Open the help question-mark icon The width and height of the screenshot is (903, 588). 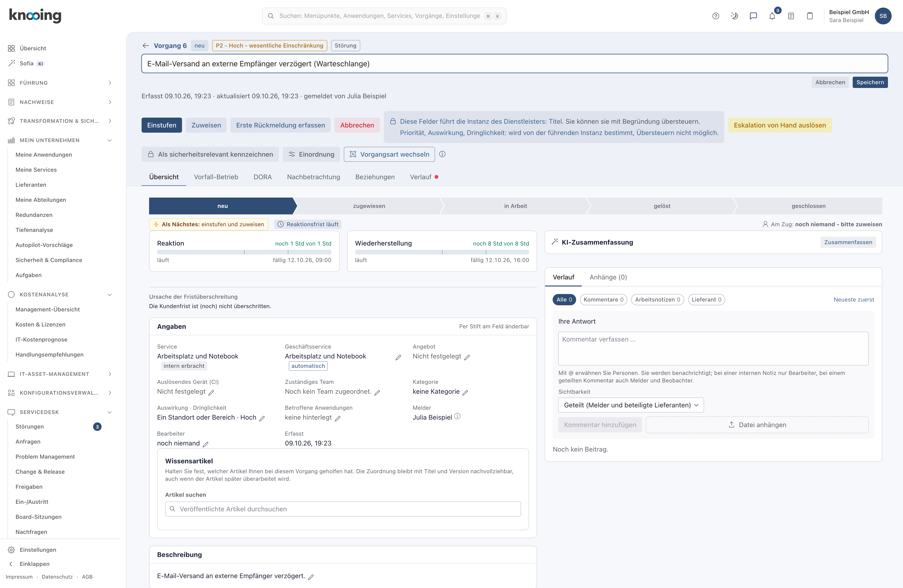(716, 16)
